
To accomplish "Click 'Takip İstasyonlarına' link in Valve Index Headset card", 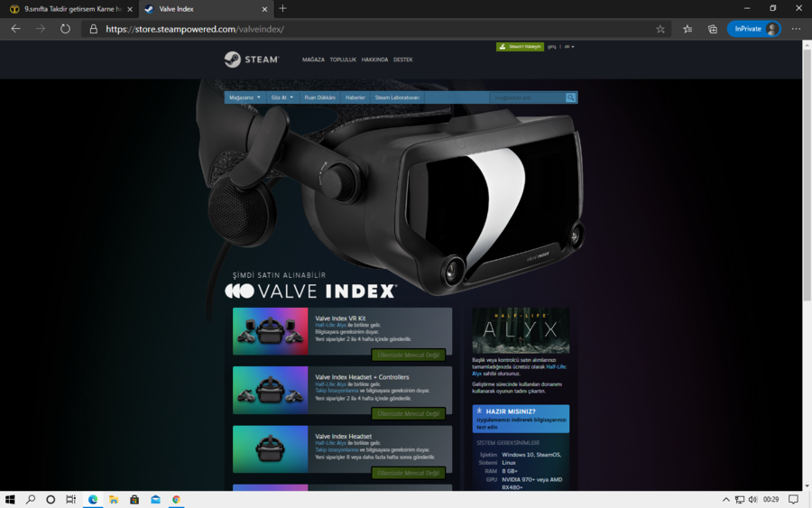I will point(337,450).
